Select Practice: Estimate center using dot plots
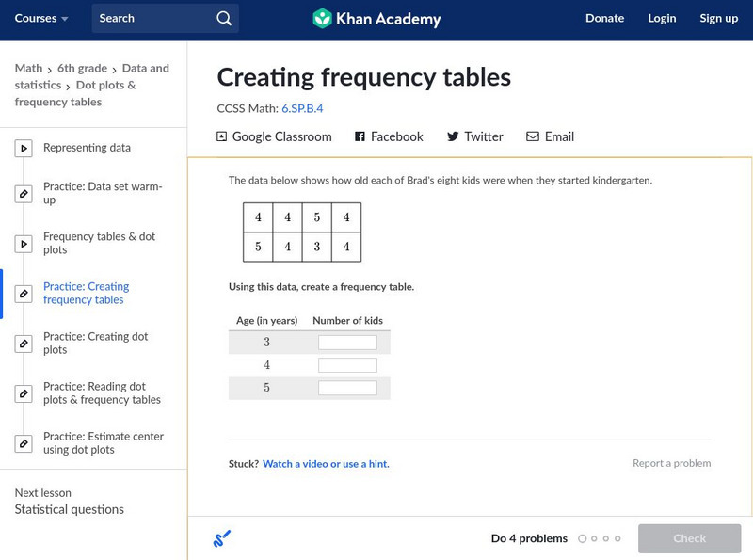The image size is (753, 560). pos(104,443)
